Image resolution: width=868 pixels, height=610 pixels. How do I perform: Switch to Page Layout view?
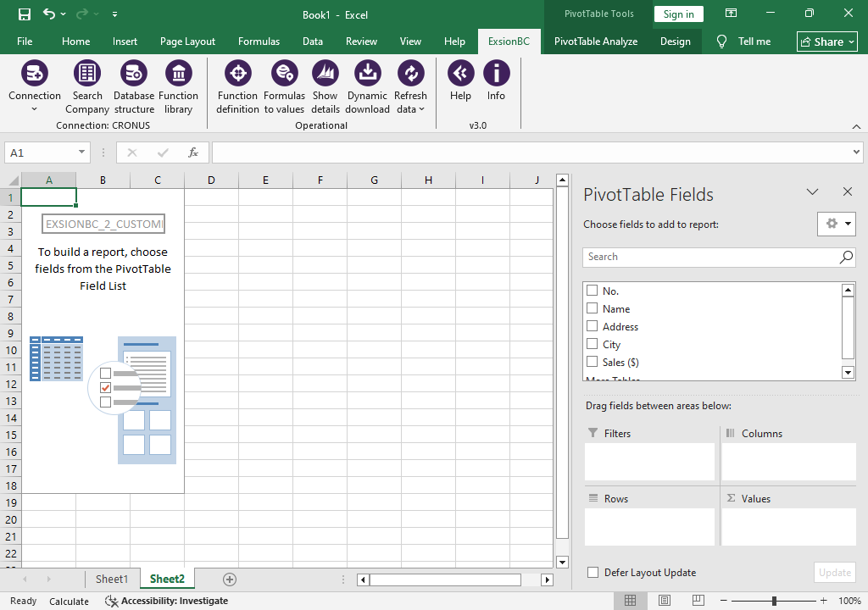click(x=665, y=601)
